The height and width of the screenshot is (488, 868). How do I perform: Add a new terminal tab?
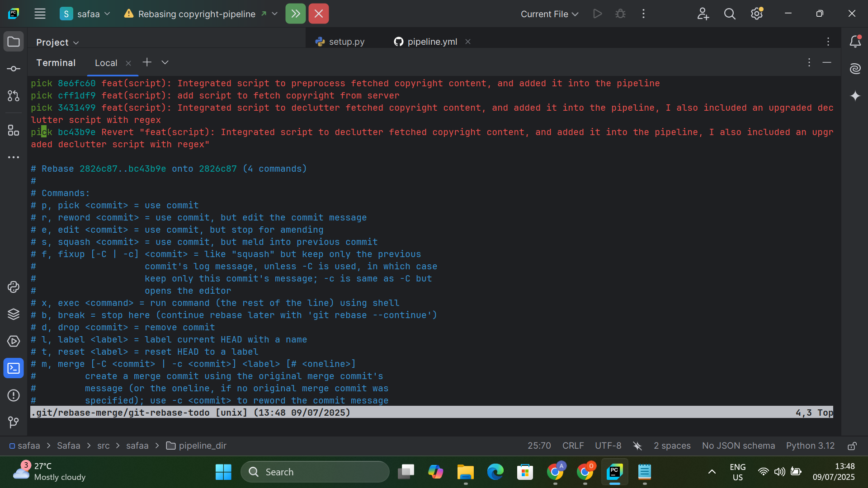pos(147,62)
